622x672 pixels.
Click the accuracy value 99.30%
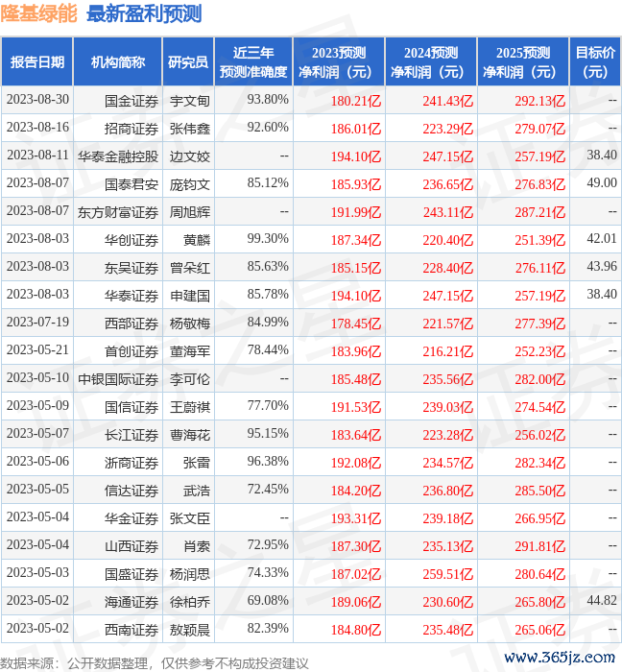pos(268,239)
